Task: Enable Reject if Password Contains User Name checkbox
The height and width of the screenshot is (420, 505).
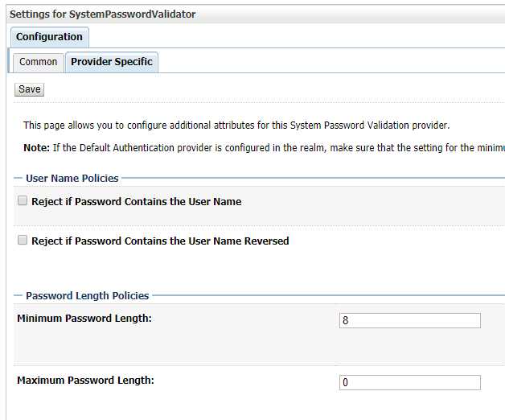Action: click(23, 201)
